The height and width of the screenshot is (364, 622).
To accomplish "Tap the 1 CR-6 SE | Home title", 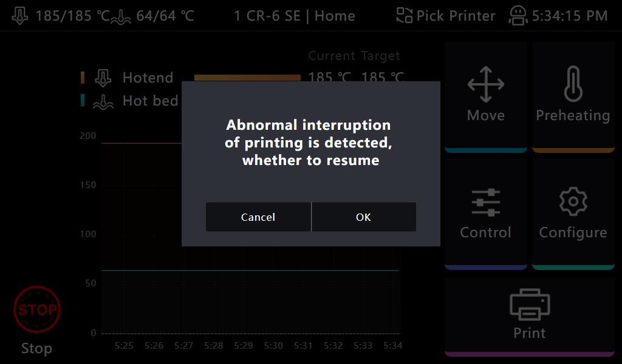I will click(x=294, y=16).
